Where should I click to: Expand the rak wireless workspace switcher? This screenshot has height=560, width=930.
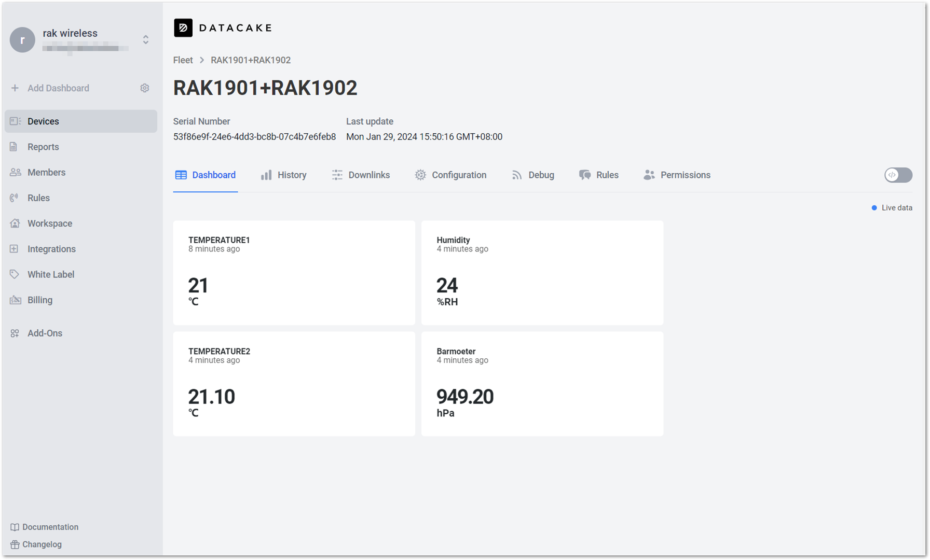point(146,40)
